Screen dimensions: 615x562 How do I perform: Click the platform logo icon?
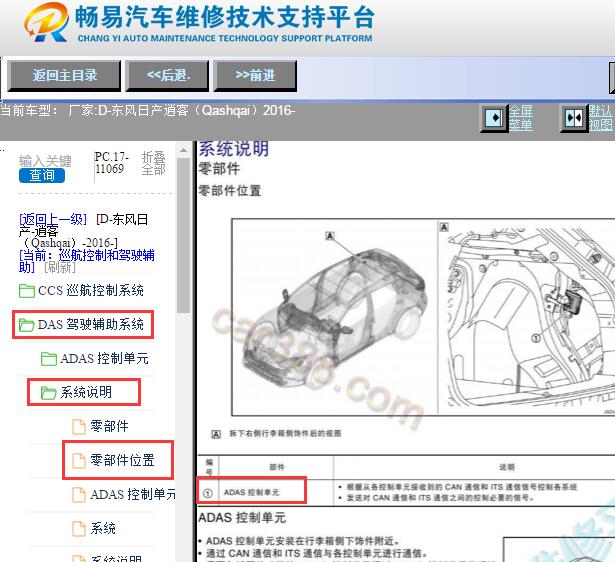pos(47,22)
